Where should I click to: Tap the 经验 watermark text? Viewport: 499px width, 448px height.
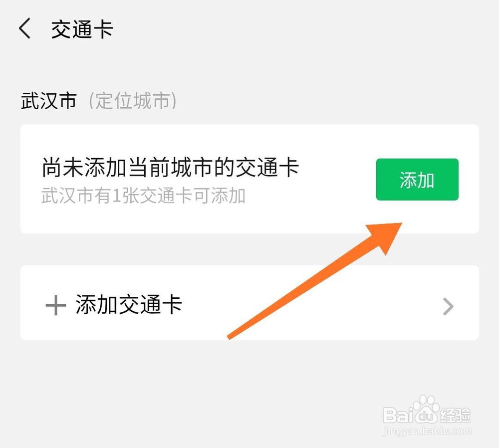455,415
